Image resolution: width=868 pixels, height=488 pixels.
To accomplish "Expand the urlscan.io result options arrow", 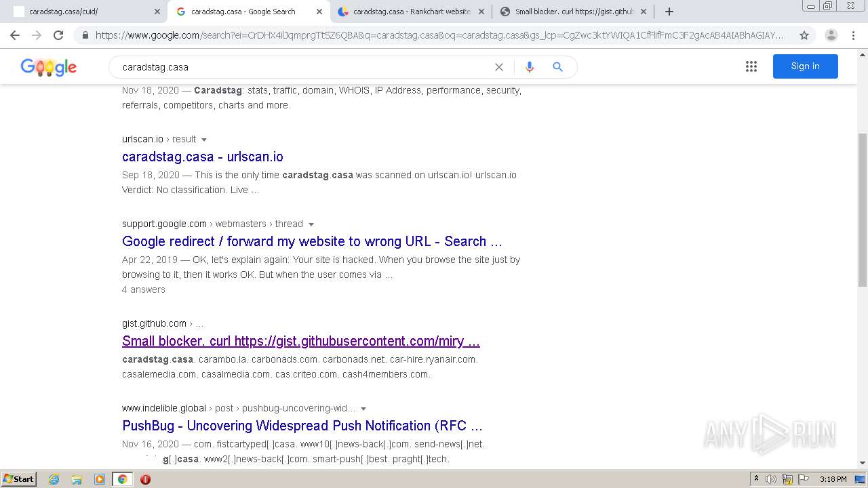I will [204, 140].
